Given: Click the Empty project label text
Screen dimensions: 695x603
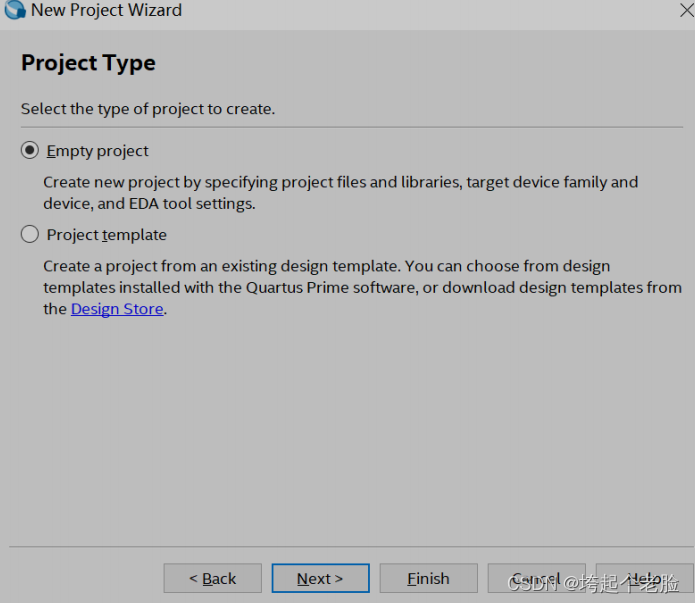Looking at the screenshot, I should 98,151.
